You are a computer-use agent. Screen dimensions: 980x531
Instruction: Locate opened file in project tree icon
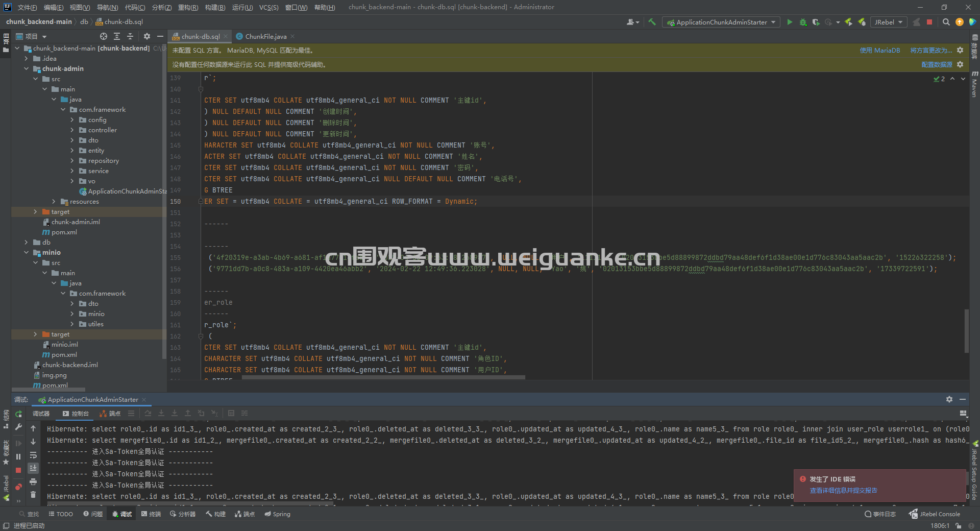pyautogui.click(x=104, y=36)
